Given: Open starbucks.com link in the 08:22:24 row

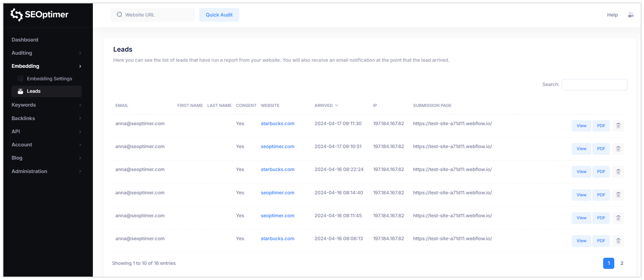Looking at the screenshot, I should pos(278,169).
